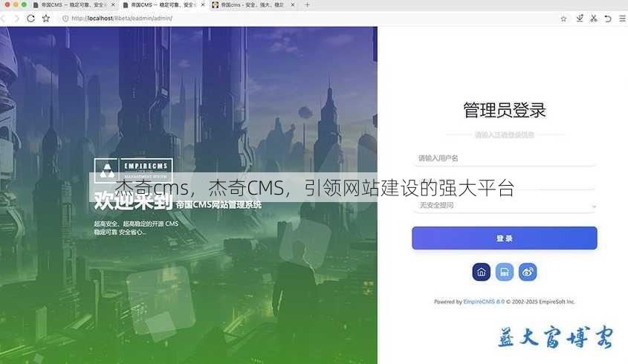
Task: Click the undo closed-tab arrow icon
Action: [x=608, y=19]
